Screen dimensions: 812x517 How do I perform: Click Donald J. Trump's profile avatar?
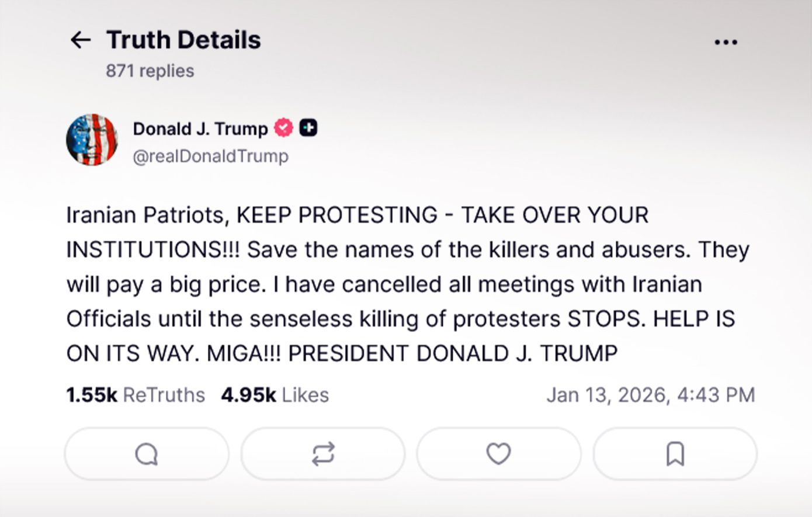(x=92, y=140)
